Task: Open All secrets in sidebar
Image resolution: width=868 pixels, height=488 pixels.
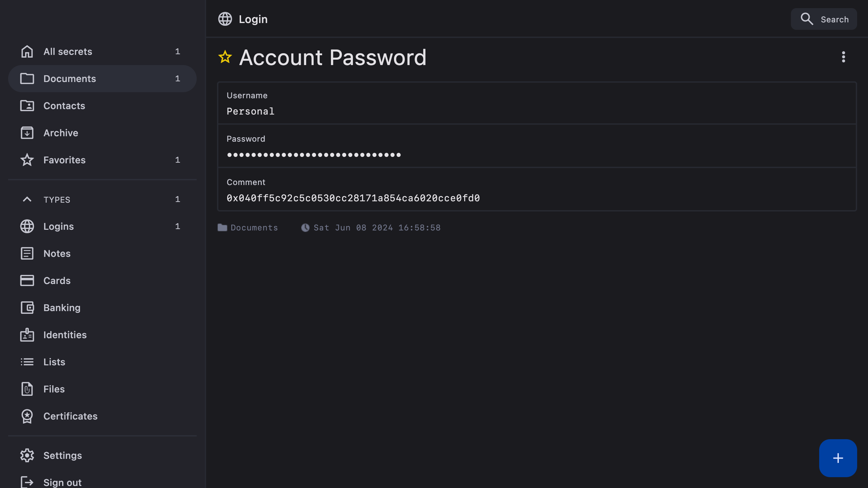Action: click(68, 52)
